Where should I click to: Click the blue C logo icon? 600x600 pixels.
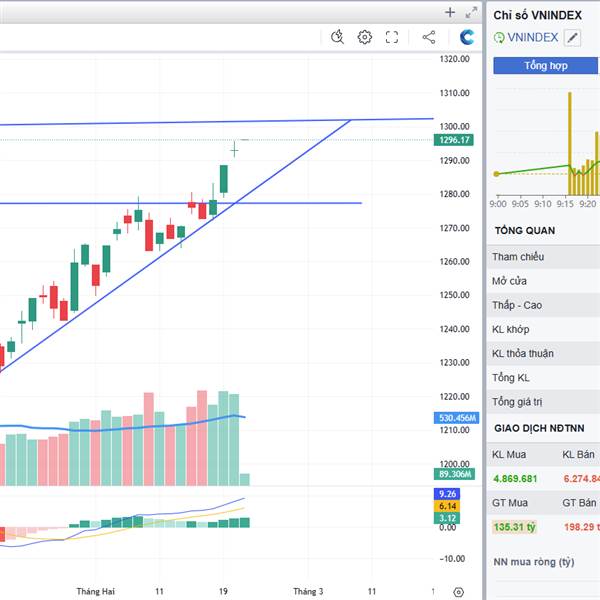(x=466, y=37)
